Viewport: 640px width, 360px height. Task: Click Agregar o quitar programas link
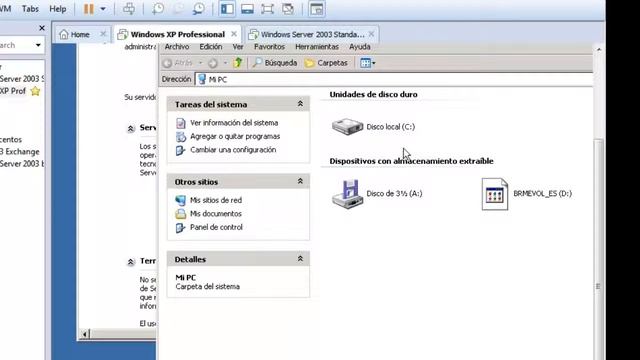point(235,136)
